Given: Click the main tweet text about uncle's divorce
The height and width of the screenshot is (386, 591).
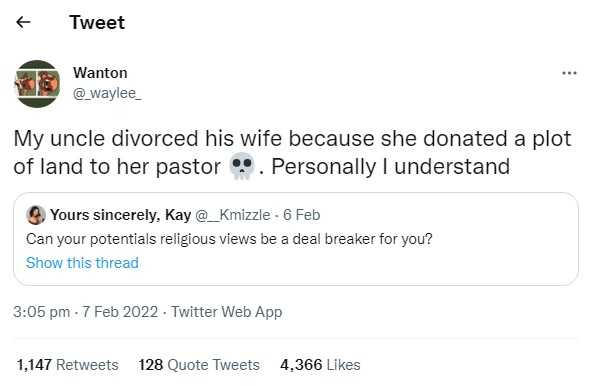Looking at the screenshot, I should [x=292, y=152].
